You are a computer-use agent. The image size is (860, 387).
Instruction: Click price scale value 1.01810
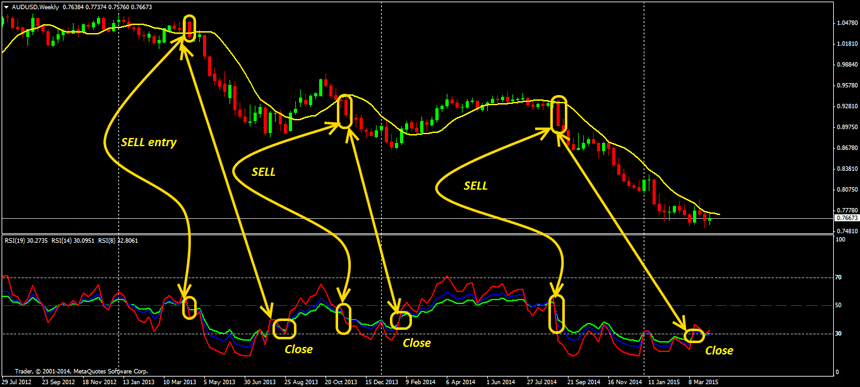pos(847,44)
